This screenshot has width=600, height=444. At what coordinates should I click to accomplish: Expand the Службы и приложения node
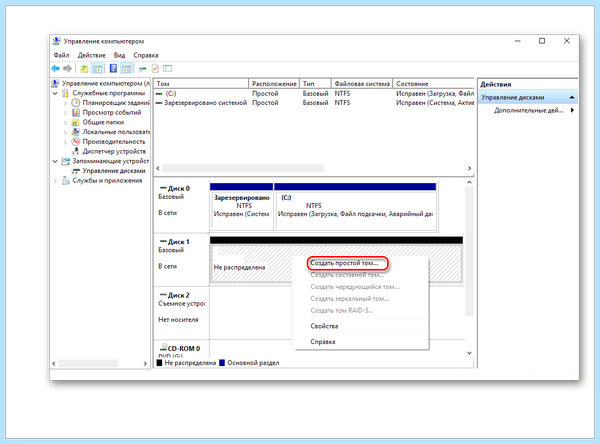click(55, 181)
